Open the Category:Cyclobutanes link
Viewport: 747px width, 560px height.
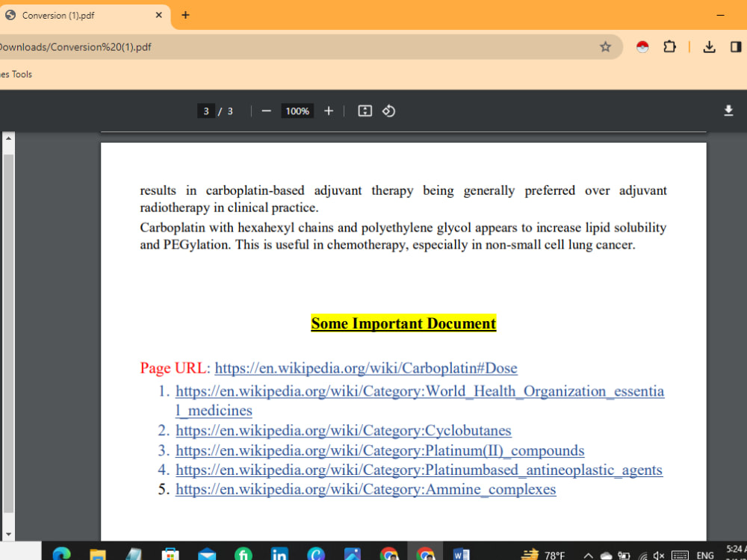click(344, 431)
